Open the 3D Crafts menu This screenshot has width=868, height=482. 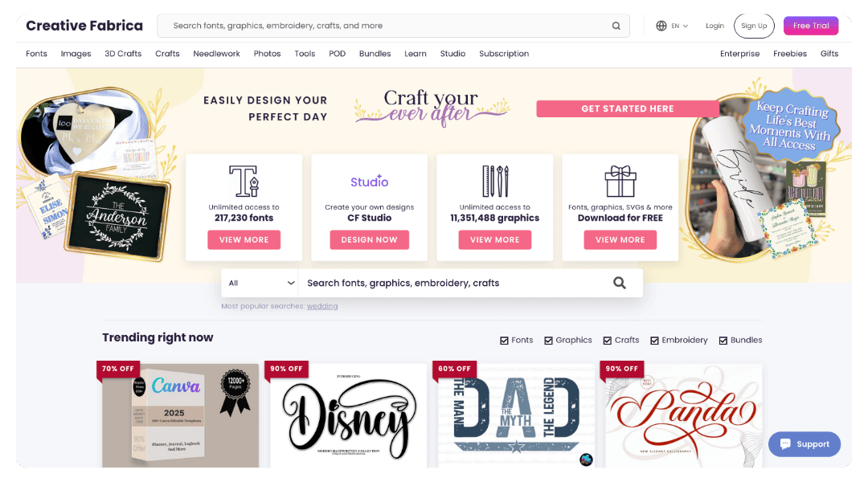tap(123, 54)
